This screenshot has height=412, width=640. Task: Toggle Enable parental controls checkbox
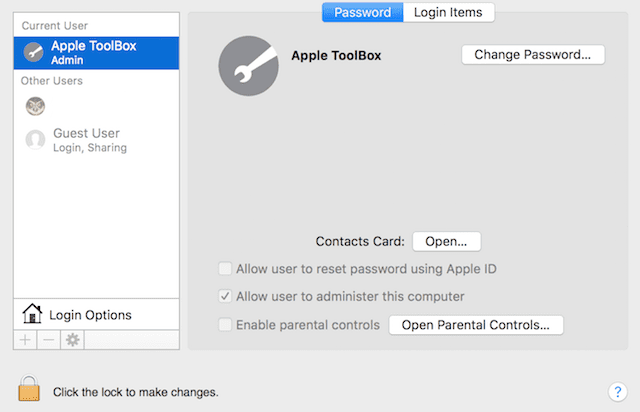click(225, 325)
